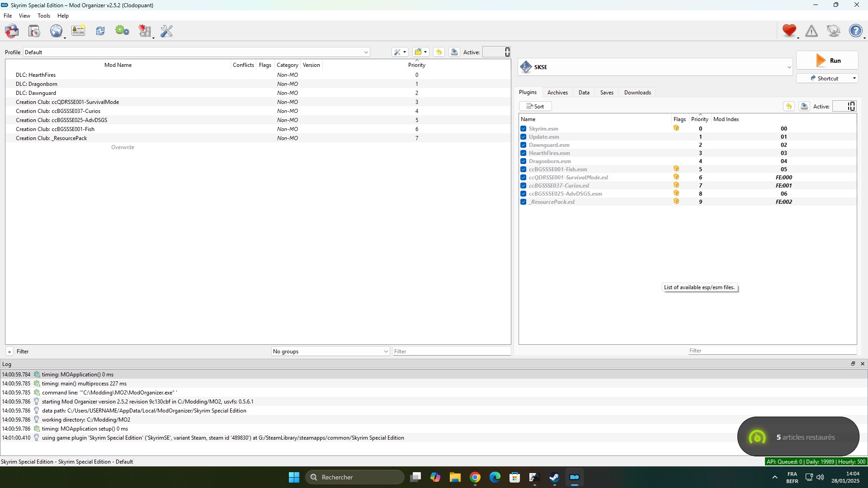Image resolution: width=868 pixels, height=488 pixels.
Task: Click the Install Mod from archive icon
Action: [x=34, y=31]
